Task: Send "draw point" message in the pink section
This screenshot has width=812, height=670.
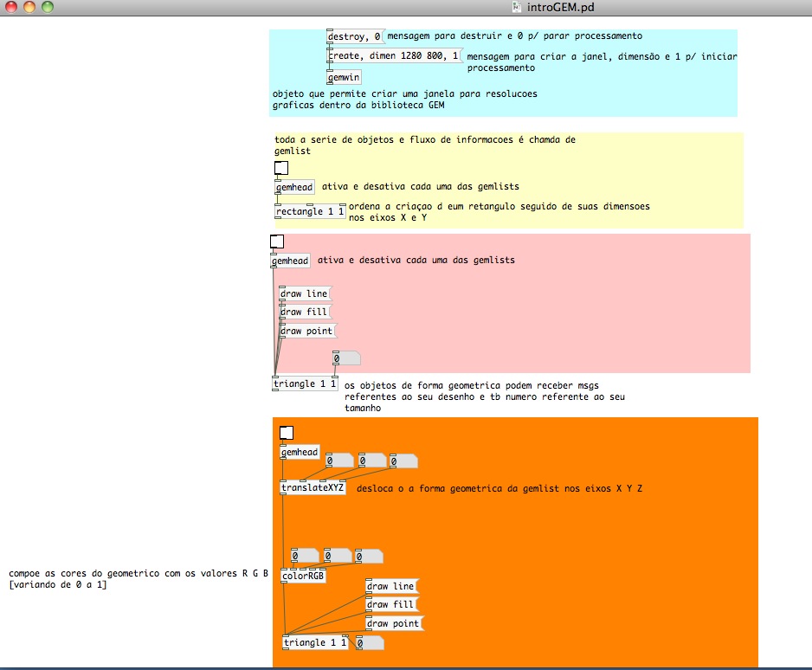Action: pyautogui.click(x=306, y=331)
